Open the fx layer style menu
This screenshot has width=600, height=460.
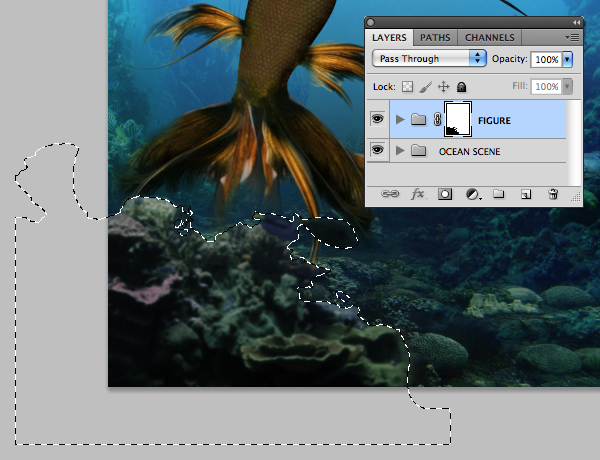417,194
